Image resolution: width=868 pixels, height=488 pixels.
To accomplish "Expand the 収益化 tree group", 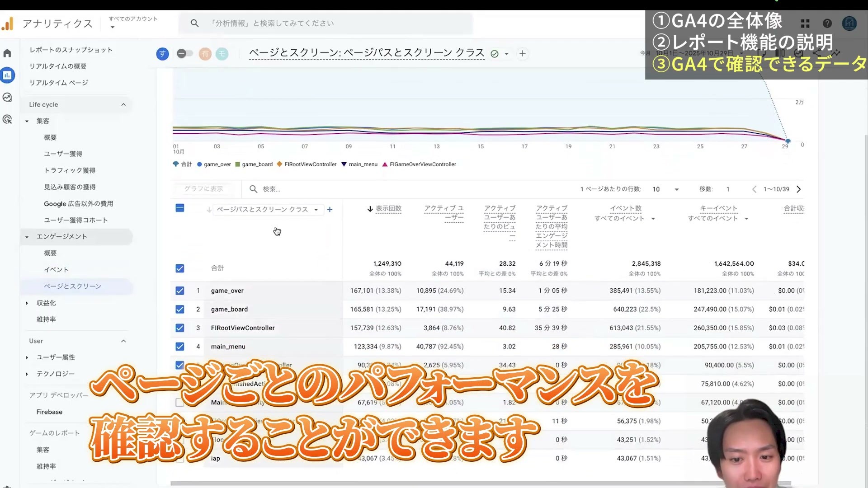I will coord(27,303).
